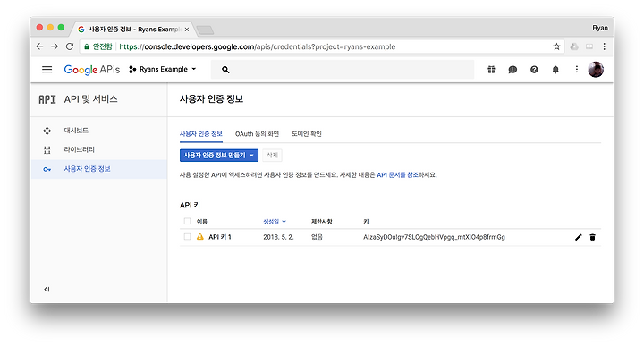Bookmark this page with the star
644x346 pixels.
tap(556, 46)
